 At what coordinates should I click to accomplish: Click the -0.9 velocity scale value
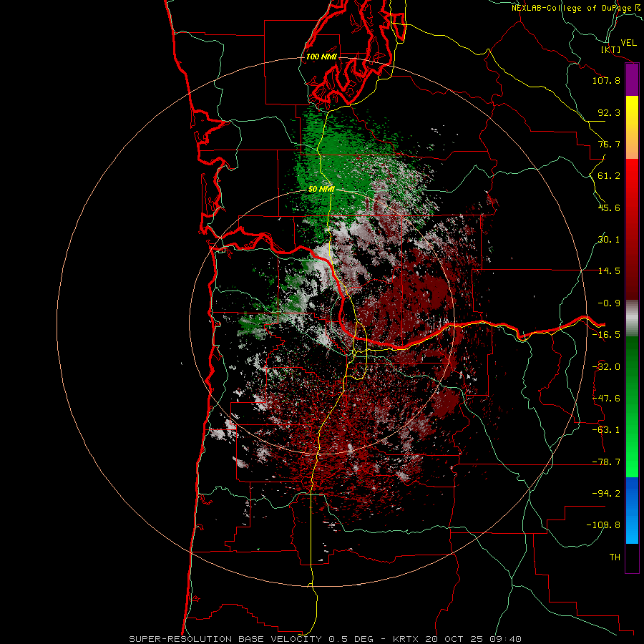tap(609, 303)
